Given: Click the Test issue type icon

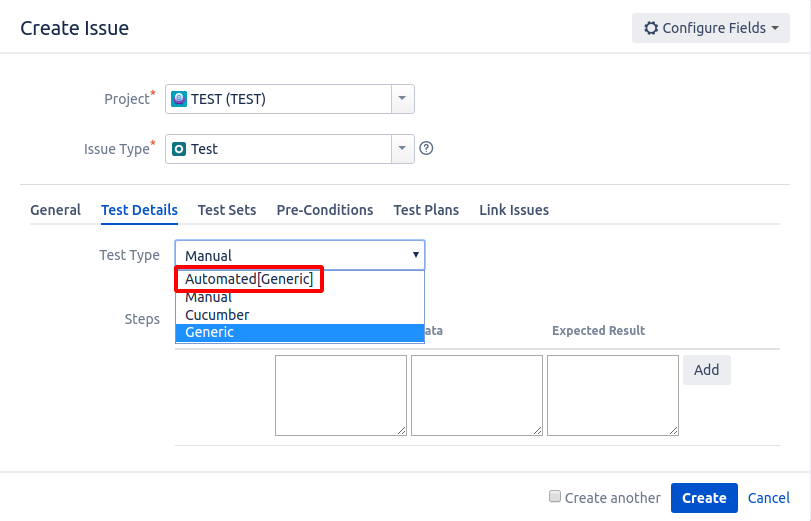Looking at the screenshot, I should (x=179, y=149).
